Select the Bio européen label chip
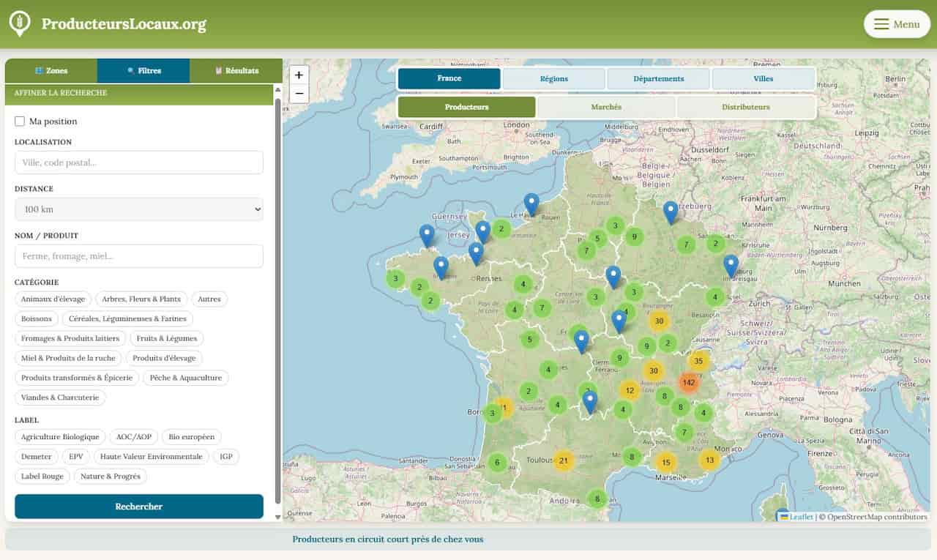Image resolution: width=937 pixels, height=560 pixels. (x=192, y=436)
